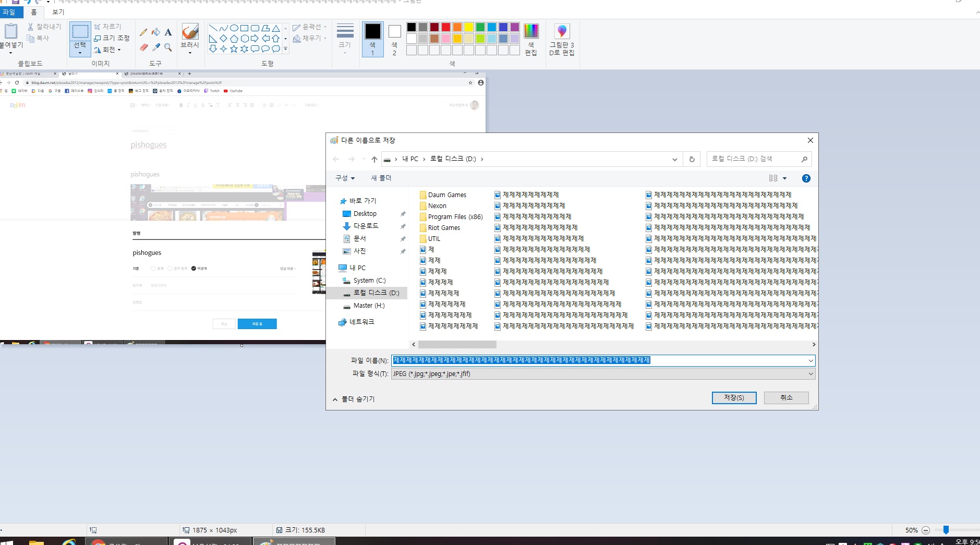Click the zoom slider handle
This screenshot has height=545, width=980.
click(946, 530)
